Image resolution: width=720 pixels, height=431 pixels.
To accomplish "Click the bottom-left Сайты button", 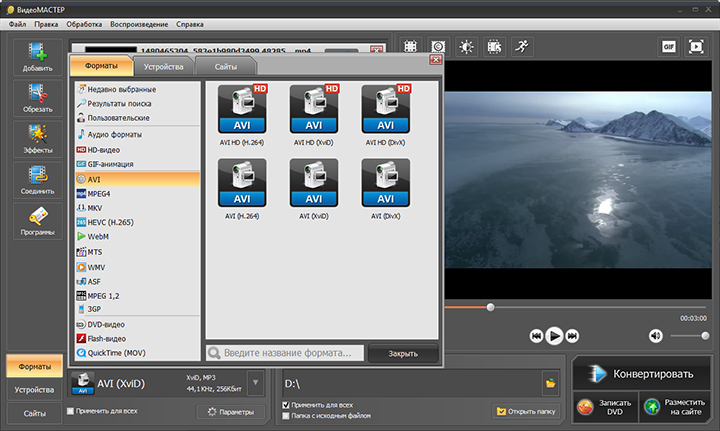I will pos(34,413).
